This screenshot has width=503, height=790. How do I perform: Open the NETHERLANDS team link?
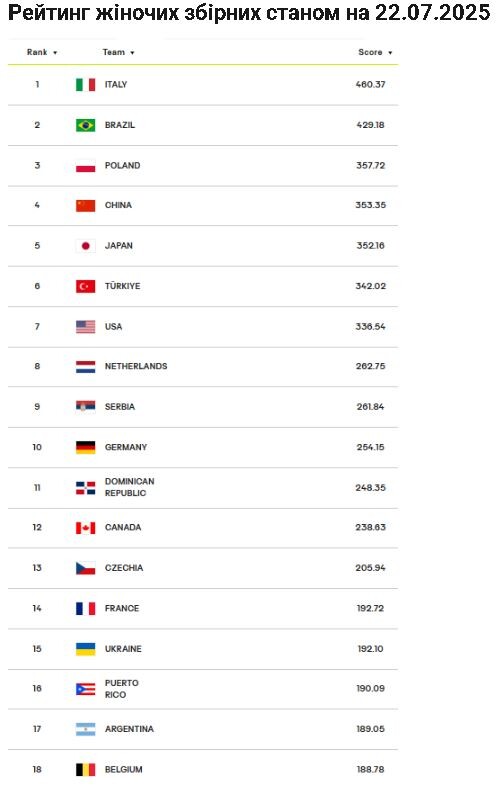pyautogui.click(x=136, y=366)
